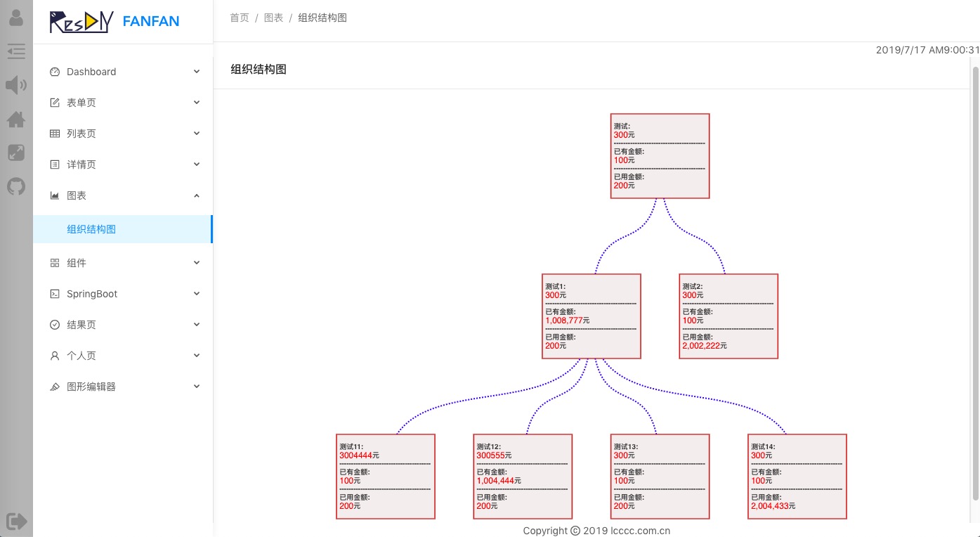Click the 组织结构图 breadcrumb text
This screenshot has height=537, width=980.
click(322, 18)
